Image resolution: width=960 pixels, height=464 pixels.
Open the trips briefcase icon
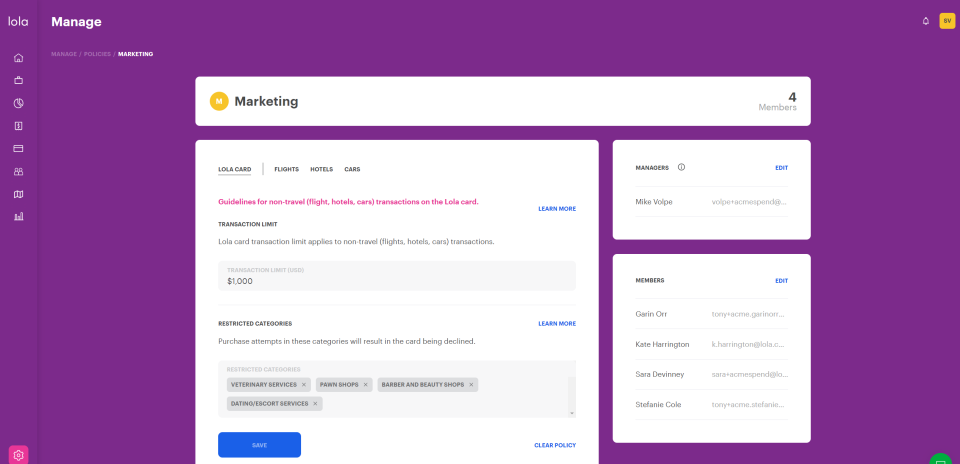click(18, 80)
